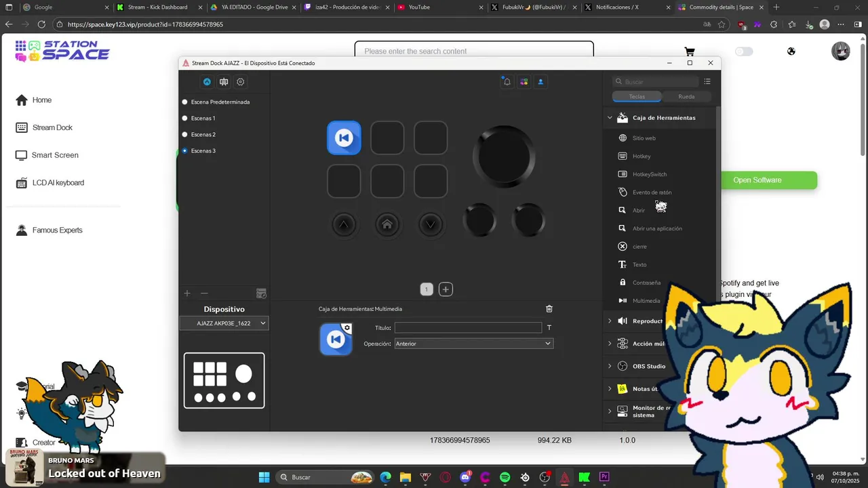Screen dimensions: 868x488
Task: Open the colorful plugin store icon
Action: pyautogui.click(x=524, y=82)
